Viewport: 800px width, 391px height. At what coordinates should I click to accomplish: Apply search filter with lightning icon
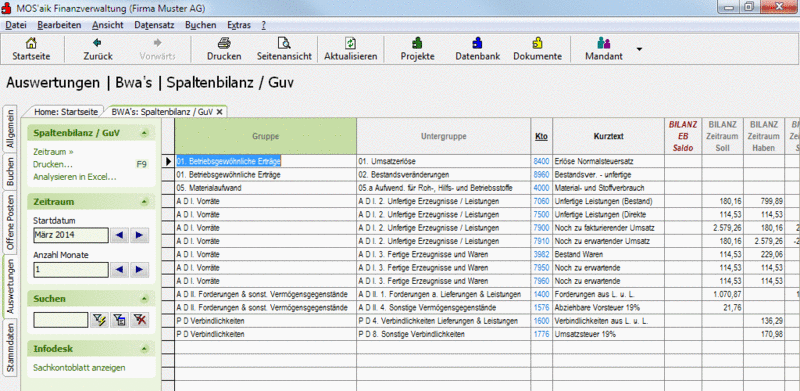coord(98,320)
